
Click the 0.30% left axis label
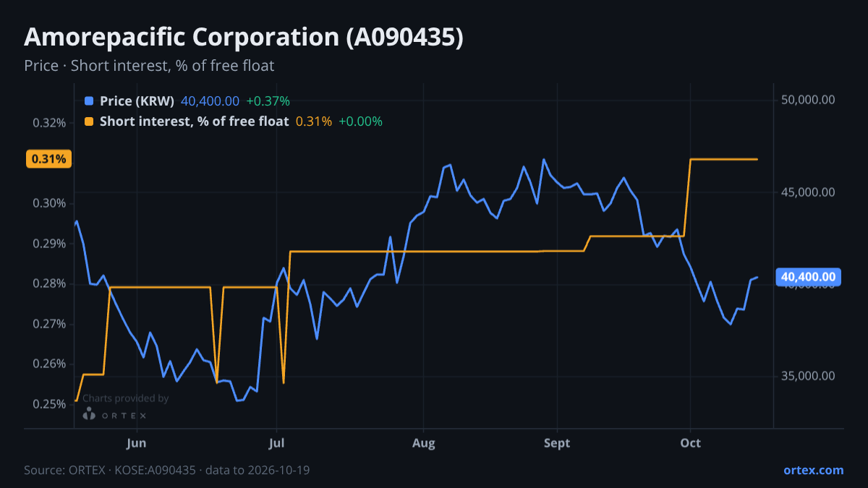[49, 203]
